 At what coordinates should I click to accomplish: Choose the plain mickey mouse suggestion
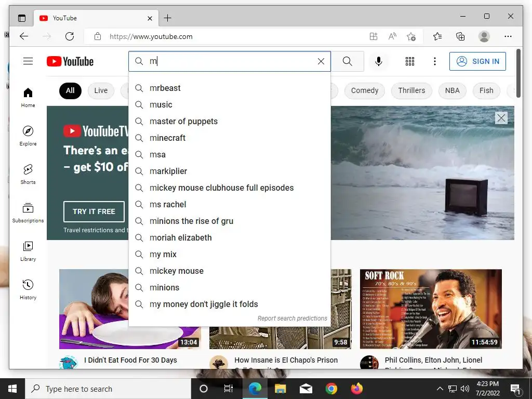pyautogui.click(x=230, y=271)
